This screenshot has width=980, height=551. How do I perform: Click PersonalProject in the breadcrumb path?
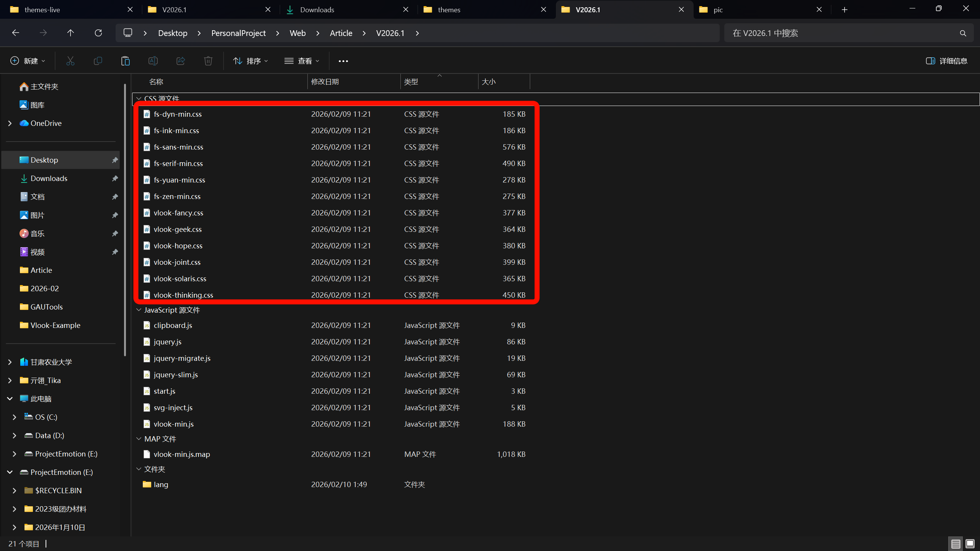[x=238, y=33]
